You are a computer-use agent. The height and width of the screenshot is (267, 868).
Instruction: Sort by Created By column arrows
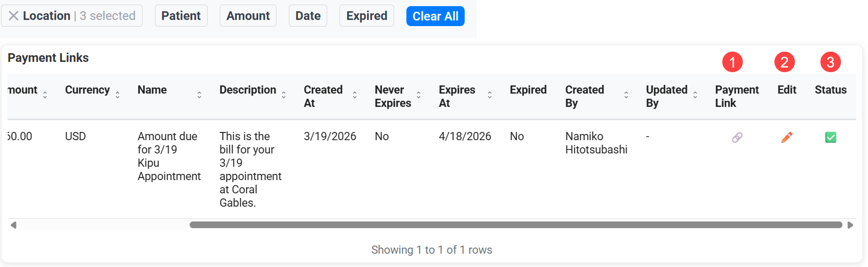[626, 95]
